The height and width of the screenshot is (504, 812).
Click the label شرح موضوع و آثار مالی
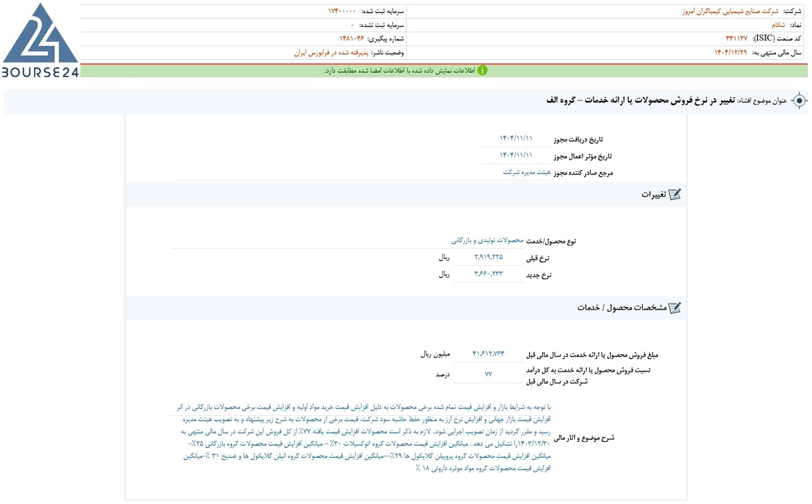tap(584, 438)
